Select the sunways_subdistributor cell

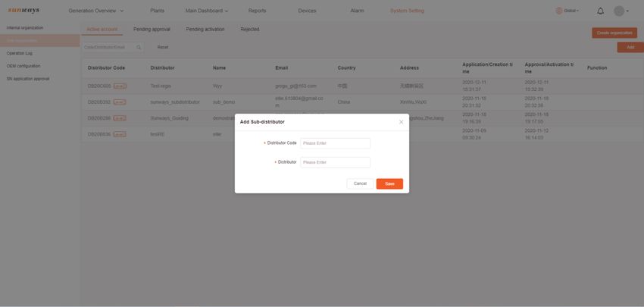pyautogui.click(x=175, y=102)
